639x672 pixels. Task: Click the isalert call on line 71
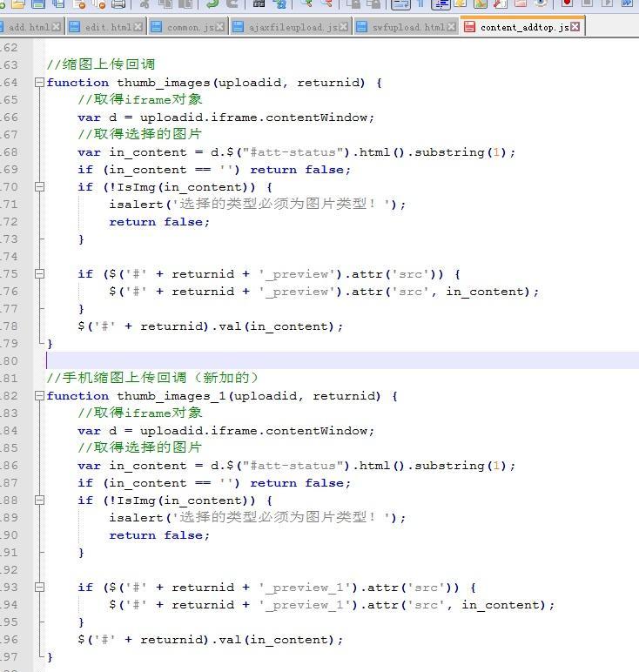point(258,205)
